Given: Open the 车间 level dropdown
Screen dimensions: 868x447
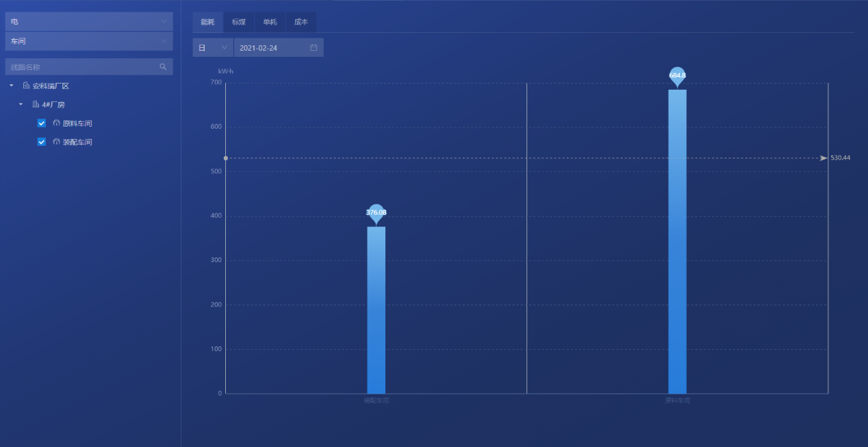Looking at the screenshot, I should point(89,41).
